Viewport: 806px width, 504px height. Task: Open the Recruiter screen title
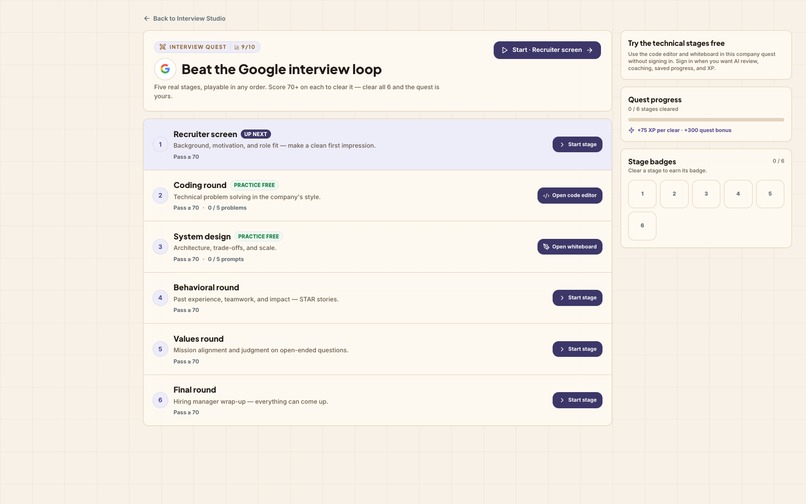205,134
